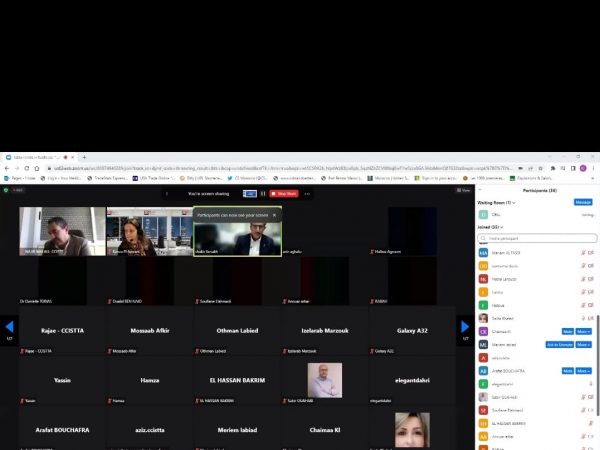Click the browser back arrow
Viewport: 600px width, 450px height.
pyautogui.click(x=7, y=168)
